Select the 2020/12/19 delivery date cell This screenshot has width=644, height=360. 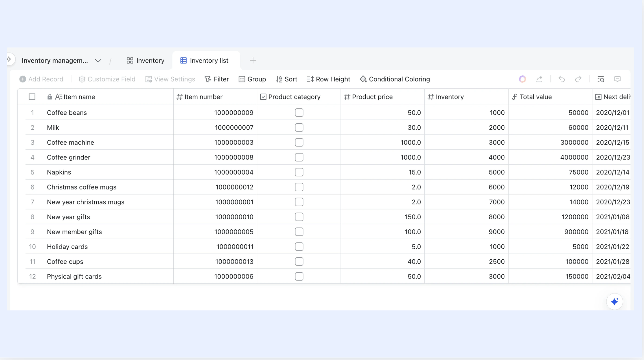(611, 187)
